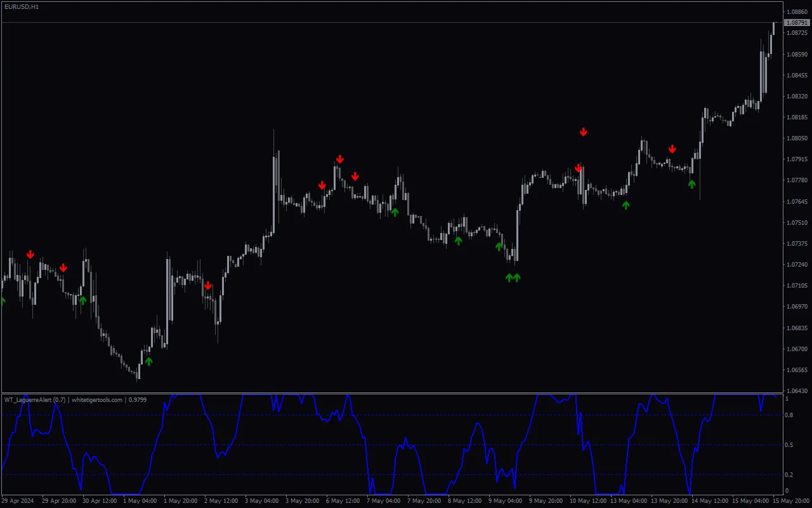Image resolution: width=812 pixels, height=508 pixels.
Task: Select the green up arrow near 10 May 12:00
Action: tap(626, 205)
